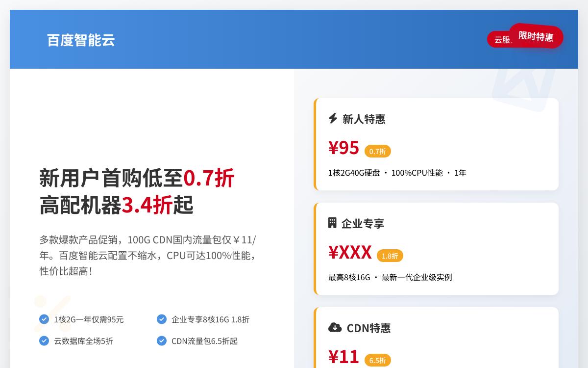Open the 企业专享 offer card title
588x368 pixels.
[363, 223]
